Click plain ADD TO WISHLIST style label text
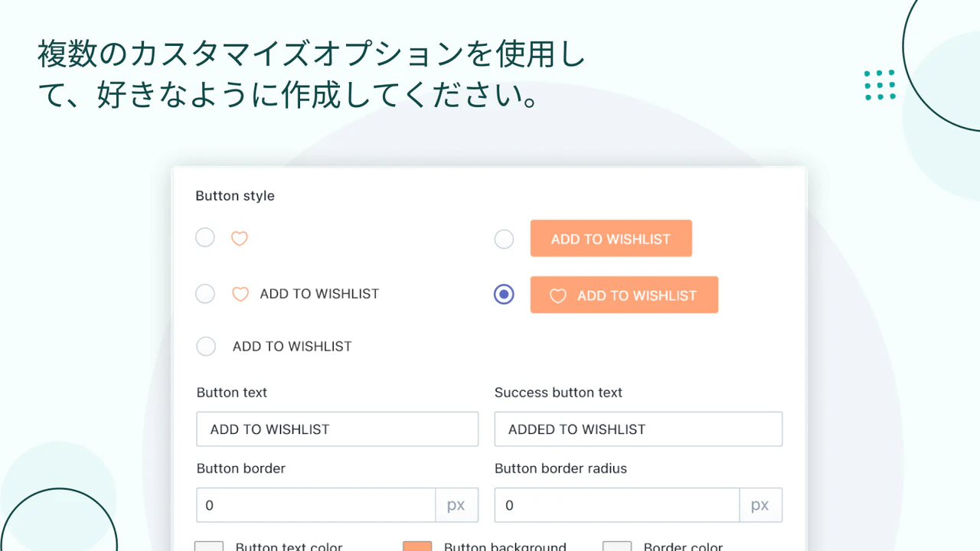 click(292, 347)
